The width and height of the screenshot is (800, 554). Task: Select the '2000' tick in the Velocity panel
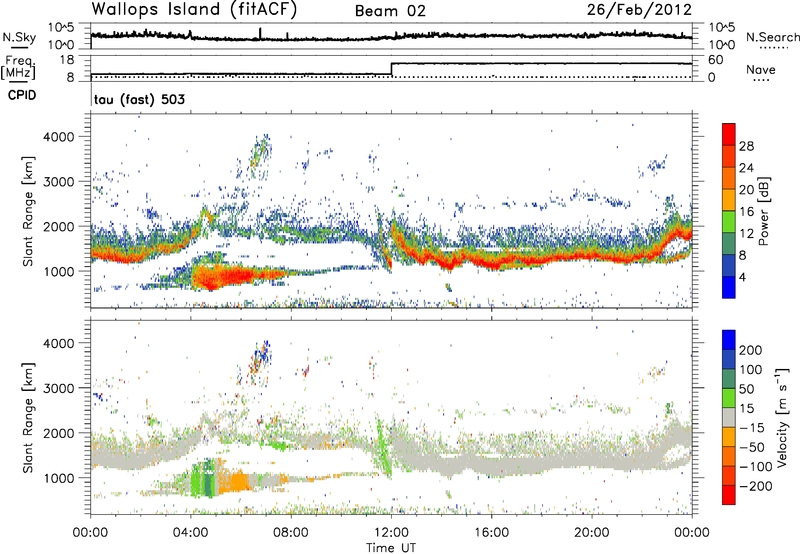[x=58, y=433]
